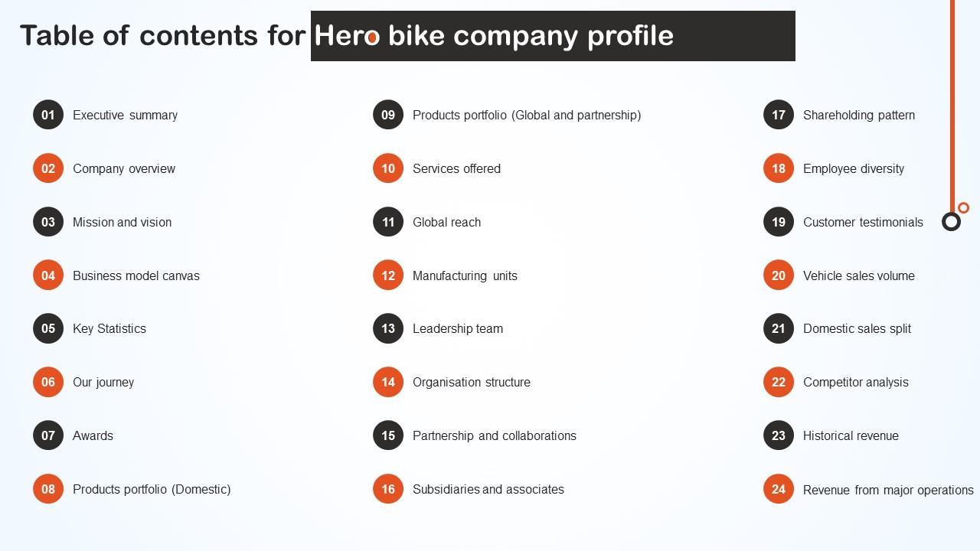Click the 01 numbered circle icon

(48, 115)
